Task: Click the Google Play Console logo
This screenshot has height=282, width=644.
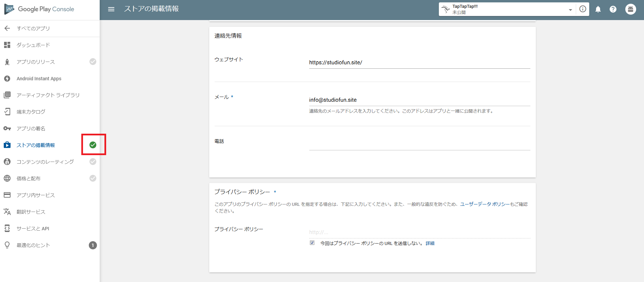Action: (39, 9)
